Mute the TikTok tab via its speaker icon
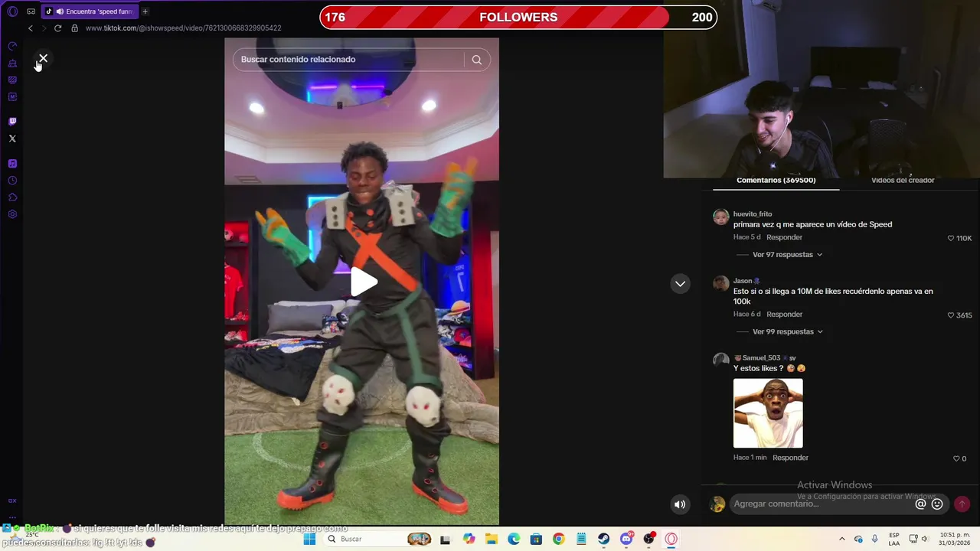The height and width of the screenshot is (551, 980). 60,11
